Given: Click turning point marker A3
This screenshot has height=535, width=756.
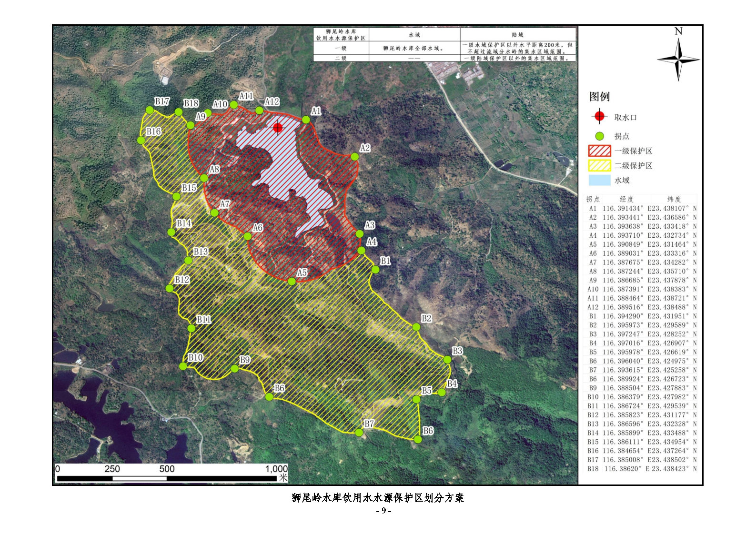Looking at the screenshot, I should (360, 234).
